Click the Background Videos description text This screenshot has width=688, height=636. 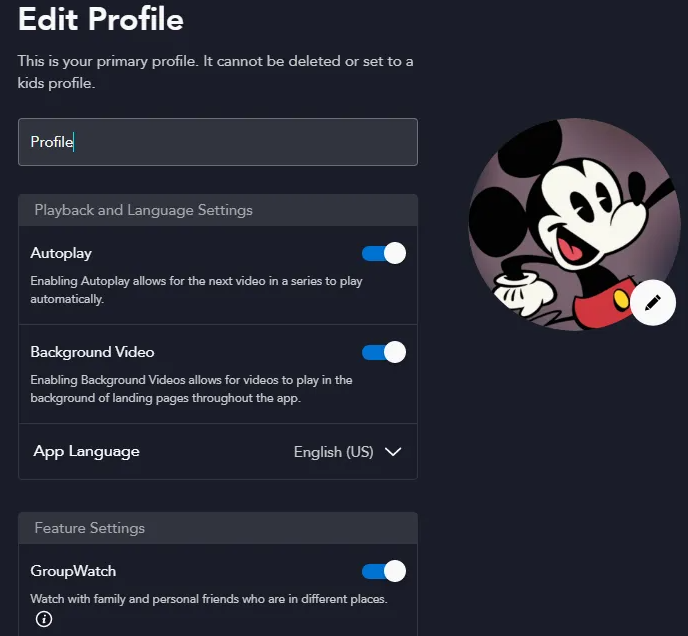click(x=191, y=389)
